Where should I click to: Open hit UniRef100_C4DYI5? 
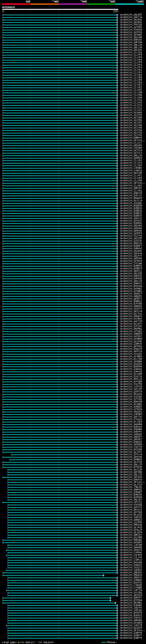(131, 625)
